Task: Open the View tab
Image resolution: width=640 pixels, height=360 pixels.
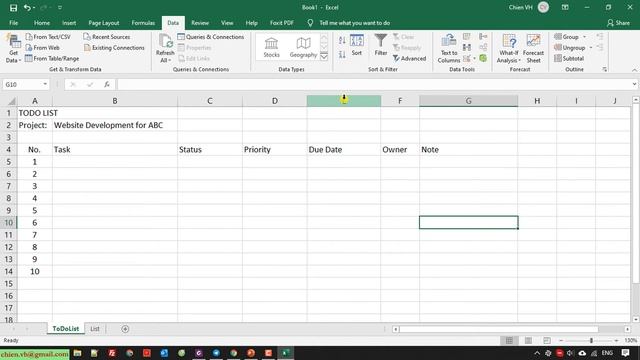Action: pyautogui.click(x=227, y=23)
